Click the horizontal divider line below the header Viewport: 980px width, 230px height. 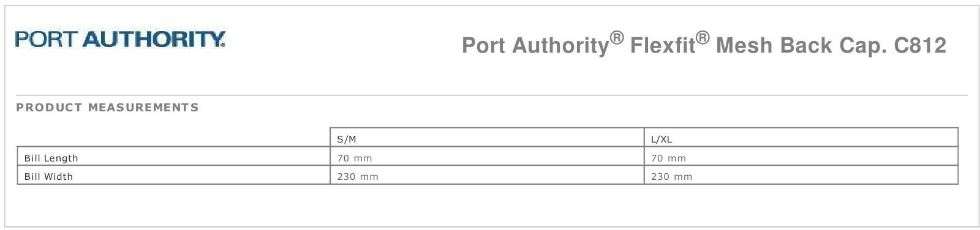click(492, 95)
